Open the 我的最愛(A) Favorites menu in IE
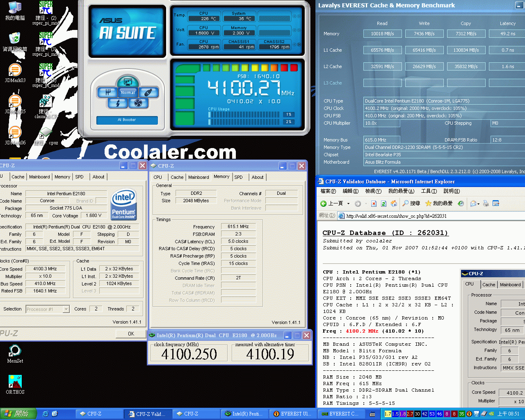525x420 pixels. tap(401, 191)
